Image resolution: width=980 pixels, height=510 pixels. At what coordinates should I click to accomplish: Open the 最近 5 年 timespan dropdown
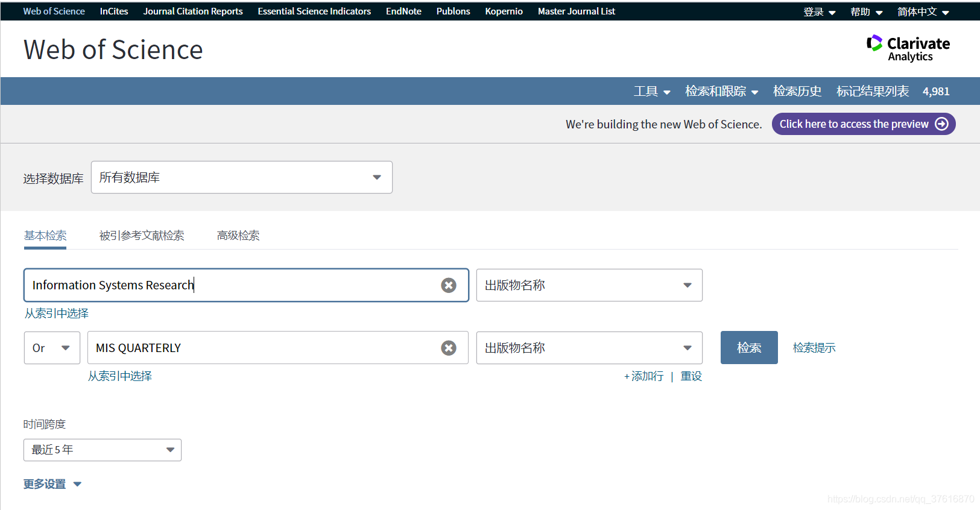pos(103,450)
